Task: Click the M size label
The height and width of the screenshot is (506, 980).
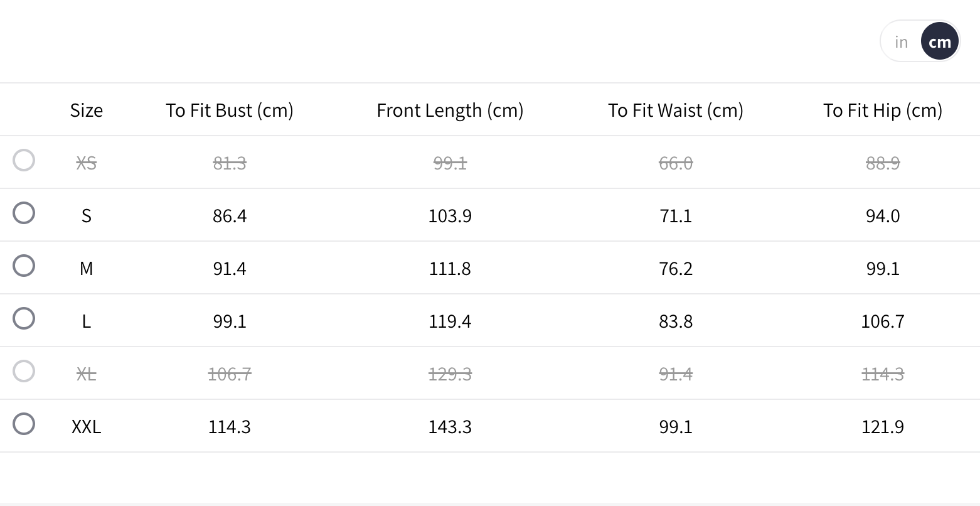Action: coord(87,269)
